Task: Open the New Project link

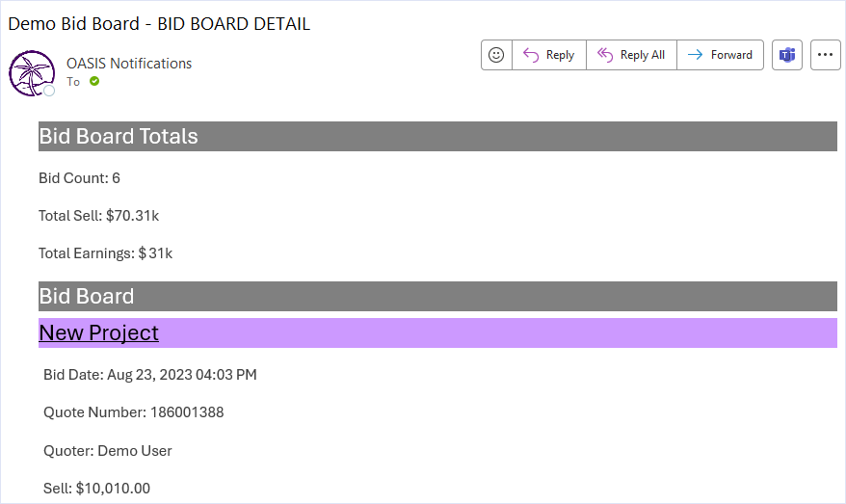Action: pyautogui.click(x=98, y=332)
